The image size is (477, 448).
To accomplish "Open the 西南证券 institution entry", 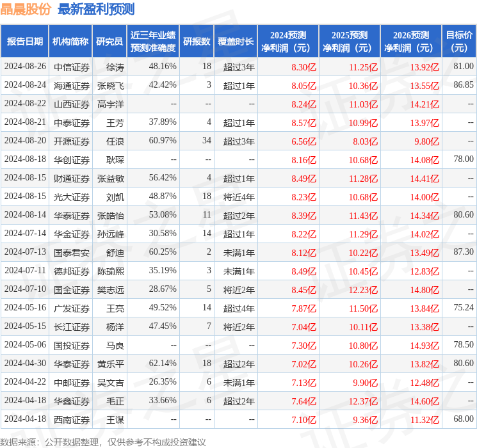I will [x=71, y=420].
